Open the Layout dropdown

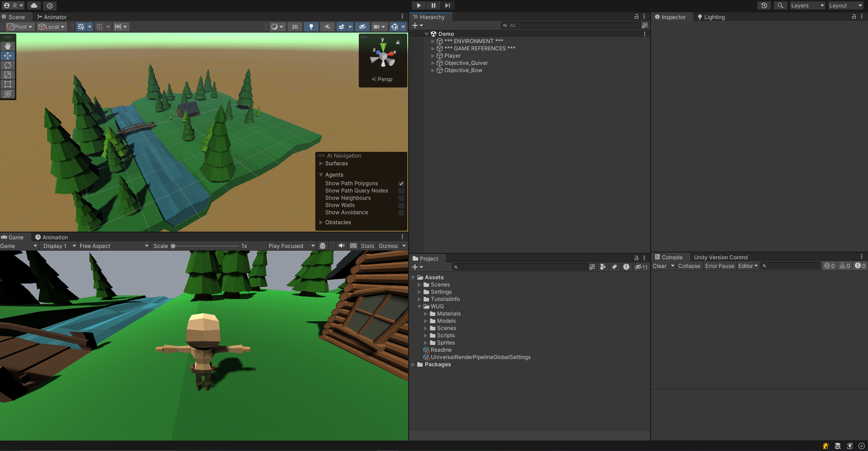pos(845,5)
